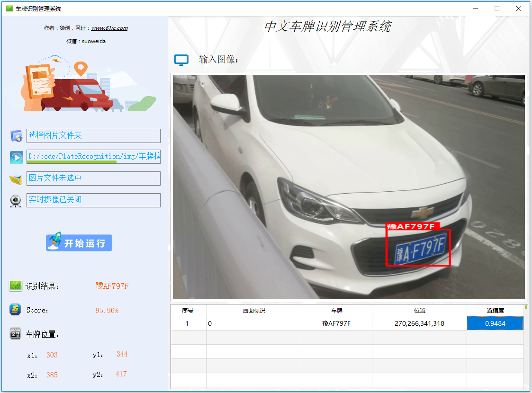Click the green icon beside 识别结果
This screenshot has width=532, height=393.
tap(16, 286)
